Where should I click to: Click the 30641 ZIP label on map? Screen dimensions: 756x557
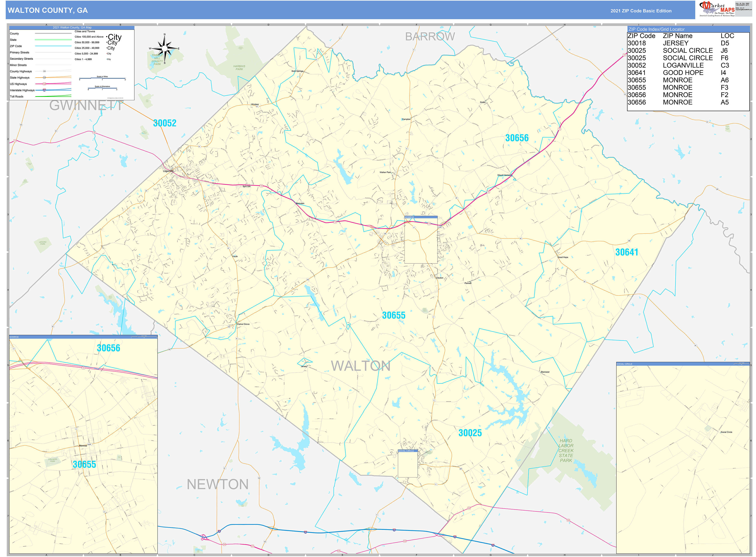627,252
